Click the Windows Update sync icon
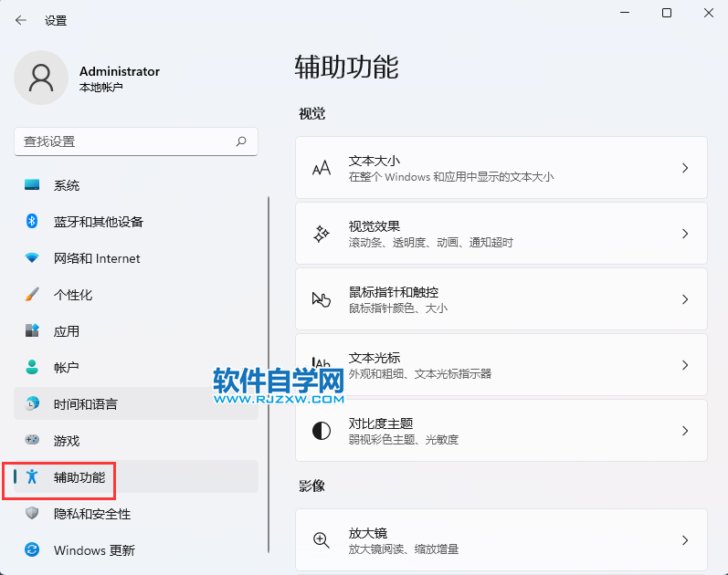Viewport: 728px width, 575px height. (32, 550)
